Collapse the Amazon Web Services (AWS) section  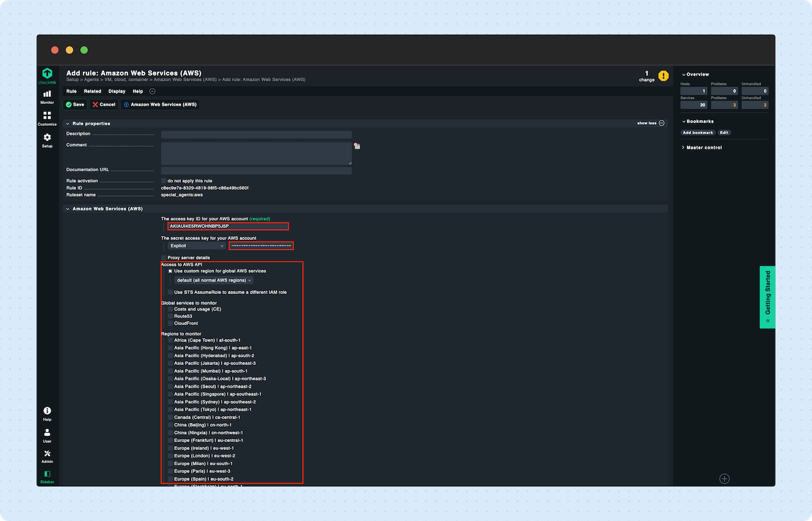click(x=68, y=209)
